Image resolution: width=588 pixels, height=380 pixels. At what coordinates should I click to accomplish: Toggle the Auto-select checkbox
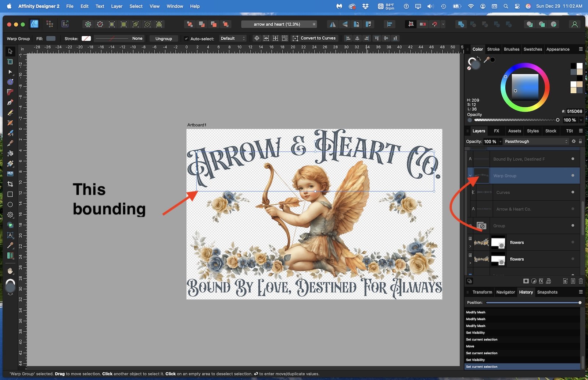tap(186, 39)
